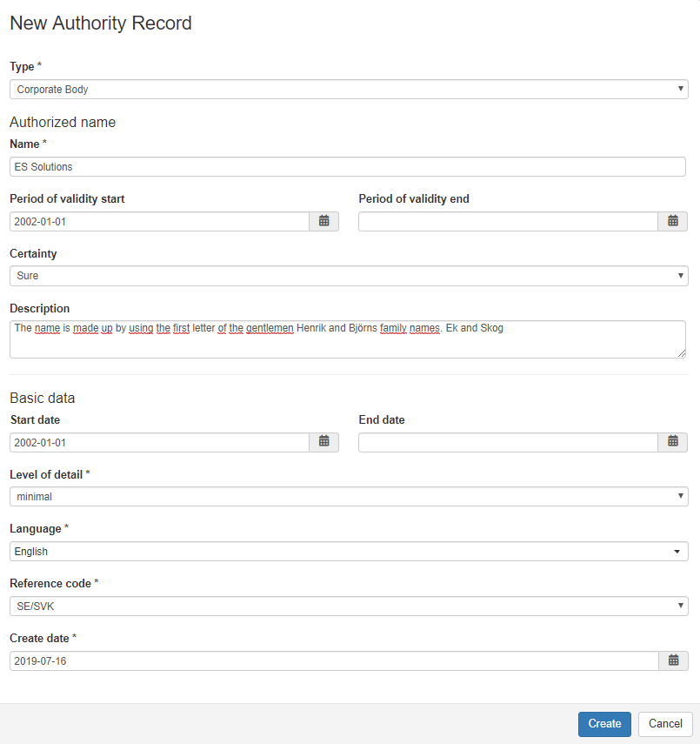700x744 pixels.
Task: Open calendar for Period of validity end
Action: coord(672,222)
